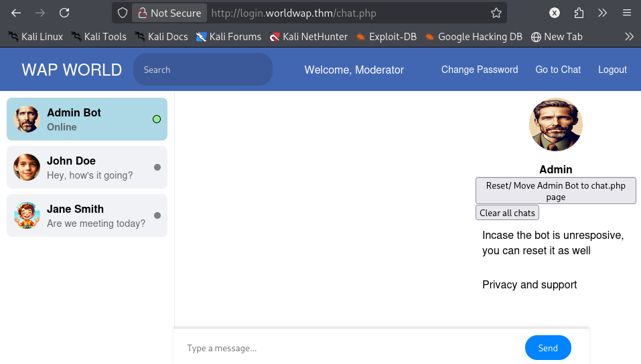This screenshot has width=641, height=364.
Task: Open the Firefox hamburger menu
Action: 627,13
